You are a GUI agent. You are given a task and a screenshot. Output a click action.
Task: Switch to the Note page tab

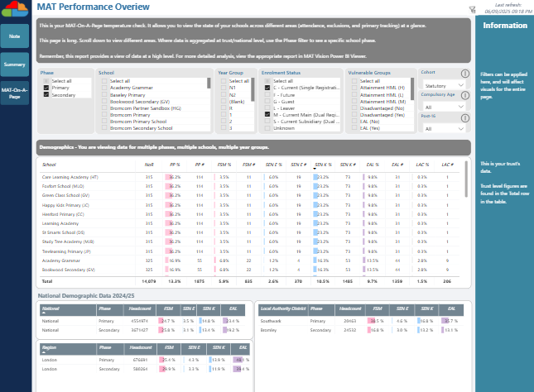(x=14, y=36)
